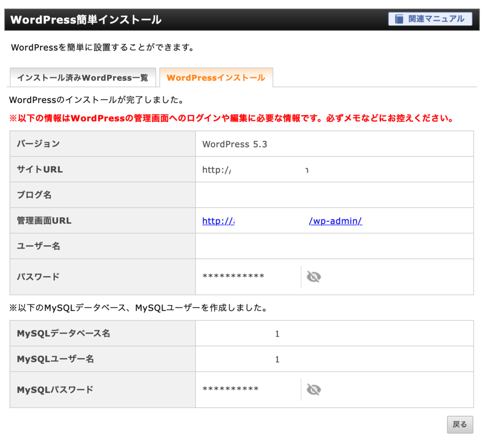Click the MySQL database created notice
492x448 pixels.
coord(139,308)
